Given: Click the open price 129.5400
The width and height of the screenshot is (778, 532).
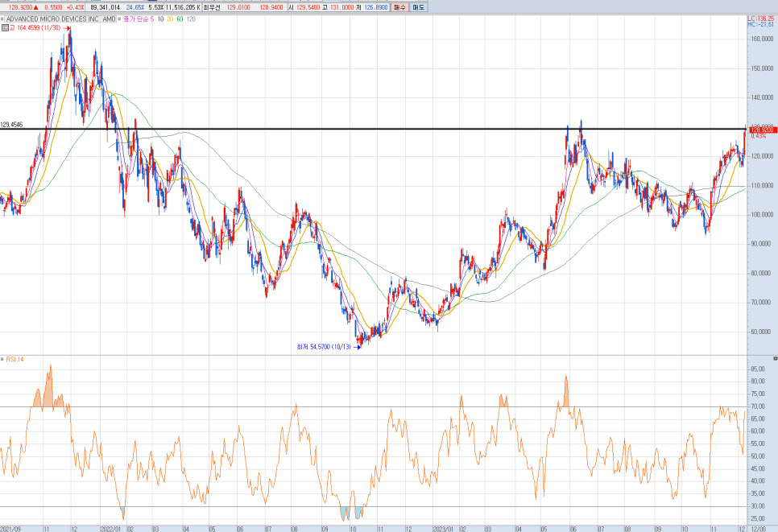Looking at the screenshot, I should point(308,7).
